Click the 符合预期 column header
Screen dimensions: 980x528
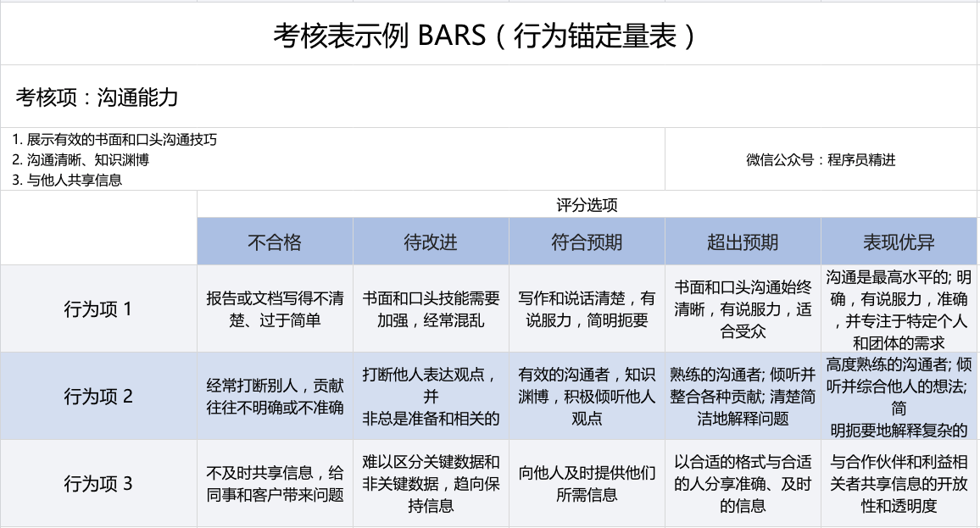click(587, 242)
